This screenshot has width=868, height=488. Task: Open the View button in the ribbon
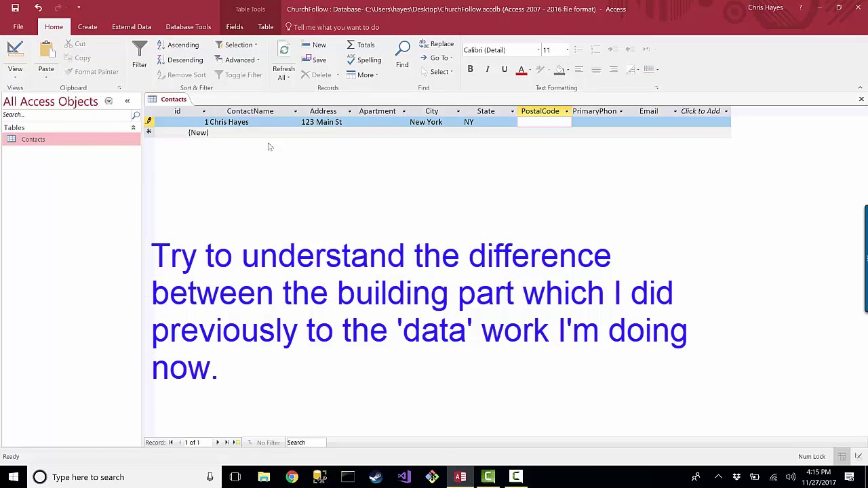click(15, 56)
